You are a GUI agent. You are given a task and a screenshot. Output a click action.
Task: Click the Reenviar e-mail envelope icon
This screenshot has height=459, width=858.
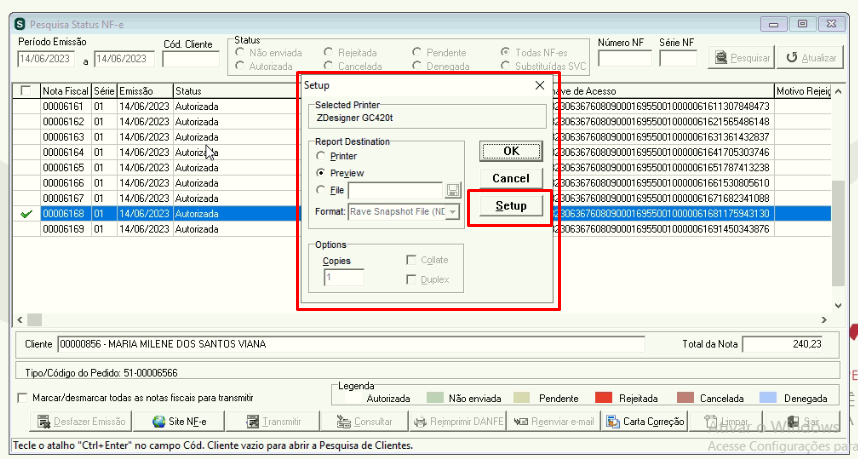(x=521, y=422)
